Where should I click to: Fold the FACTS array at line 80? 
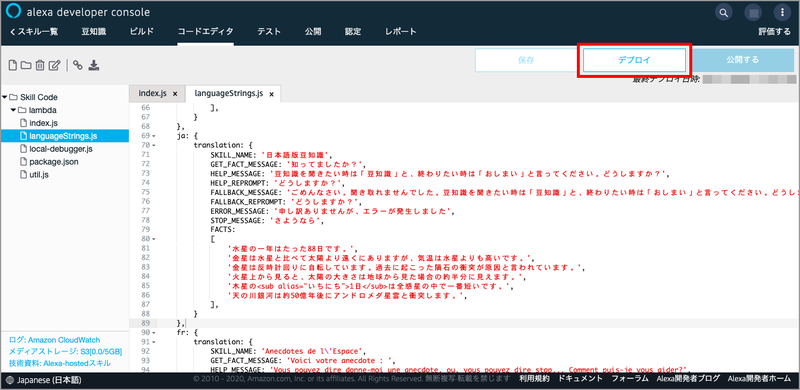[x=153, y=238]
